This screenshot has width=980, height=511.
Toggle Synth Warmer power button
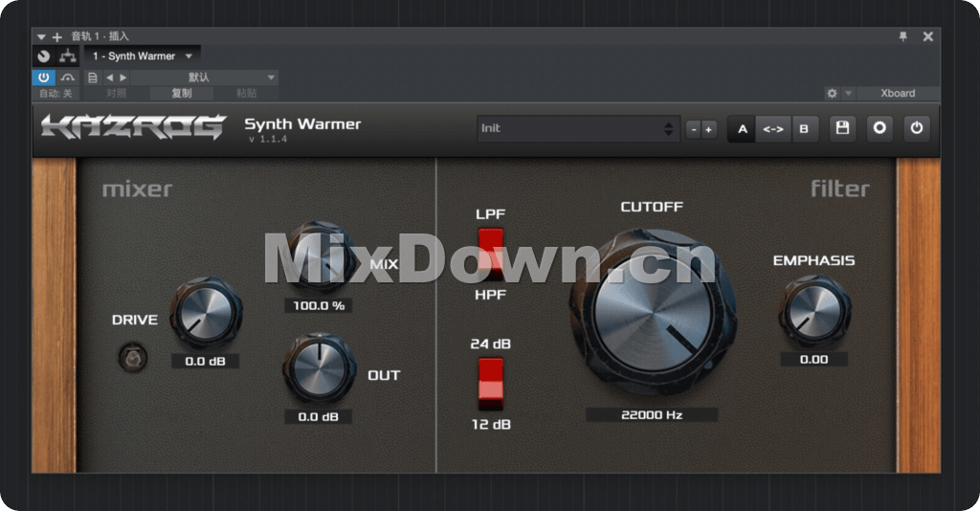click(x=916, y=128)
